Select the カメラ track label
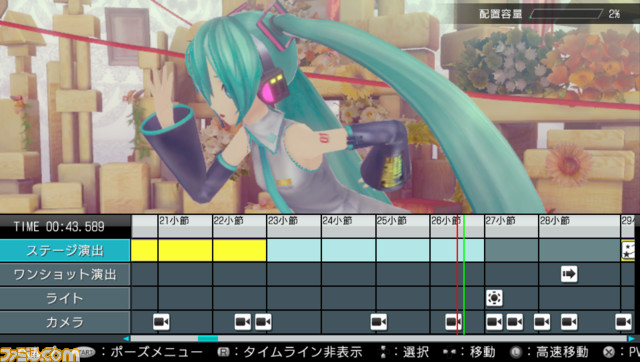Image resolution: width=640 pixels, height=362 pixels. (x=65, y=322)
